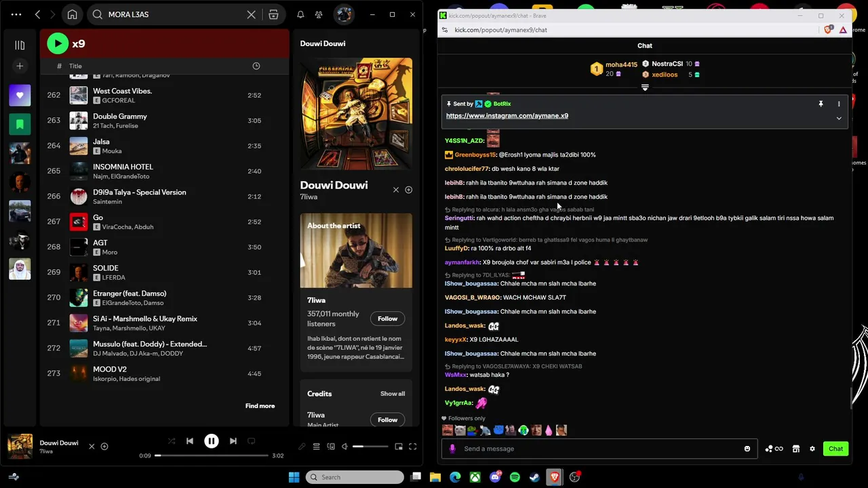868x488 pixels.
Task: Open the Kick gifts infinity icon
Action: (774, 449)
